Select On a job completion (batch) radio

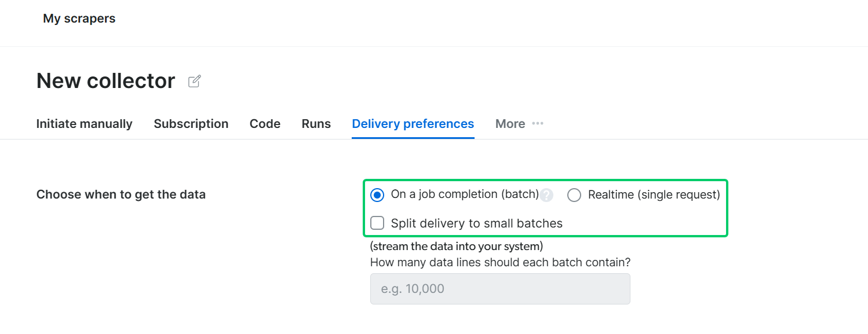tap(377, 195)
